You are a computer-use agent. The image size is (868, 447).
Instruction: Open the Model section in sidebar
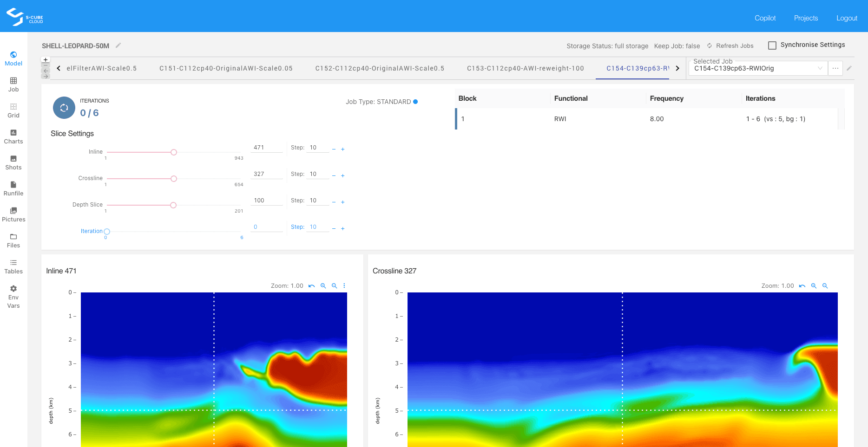[13, 59]
